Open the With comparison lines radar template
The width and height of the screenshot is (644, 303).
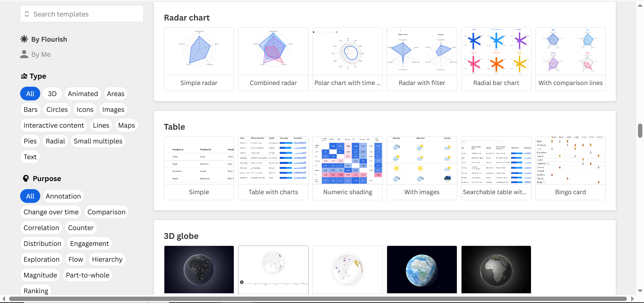[571, 59]
